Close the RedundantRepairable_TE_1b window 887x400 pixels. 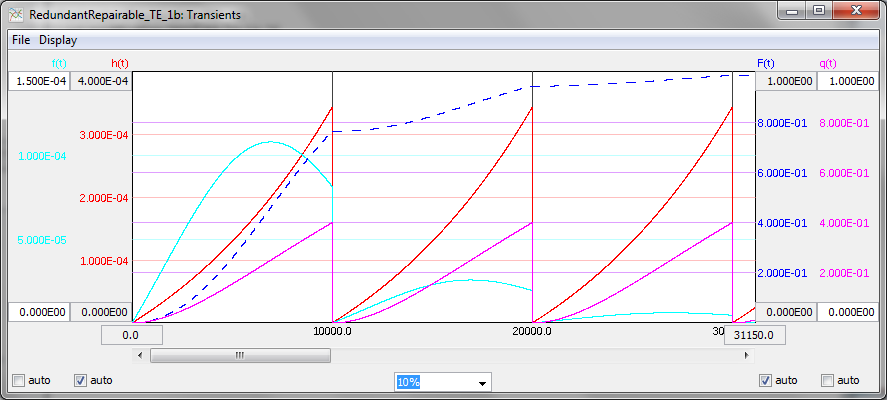point(855,11)
